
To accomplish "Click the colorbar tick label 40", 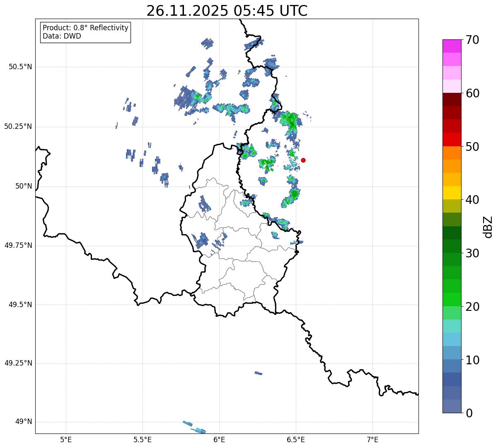I will (x=472, y=200).
